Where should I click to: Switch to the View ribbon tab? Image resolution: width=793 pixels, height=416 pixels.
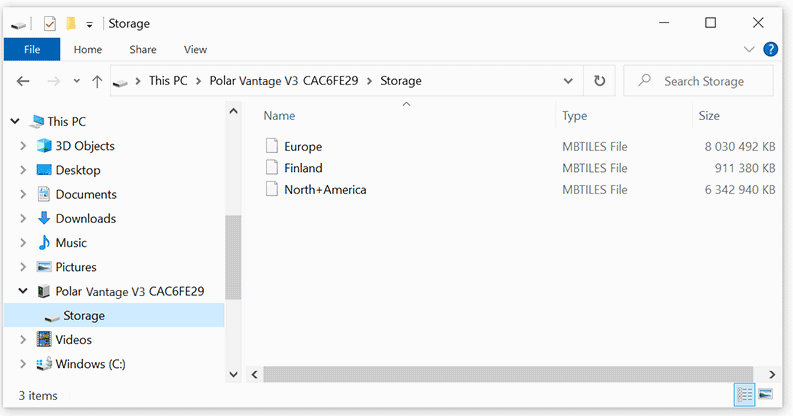195,49
